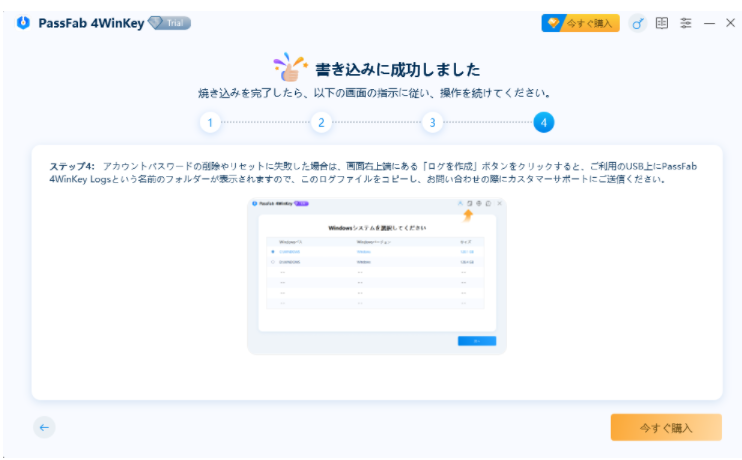Click the top yellow 今すぐ購入 button
The image size is (742, 460).
(581, 23)
